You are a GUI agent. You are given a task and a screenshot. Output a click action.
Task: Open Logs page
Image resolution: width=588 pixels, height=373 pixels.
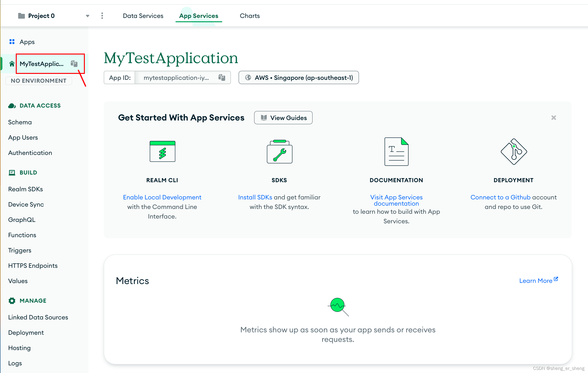tap(15, 363)
